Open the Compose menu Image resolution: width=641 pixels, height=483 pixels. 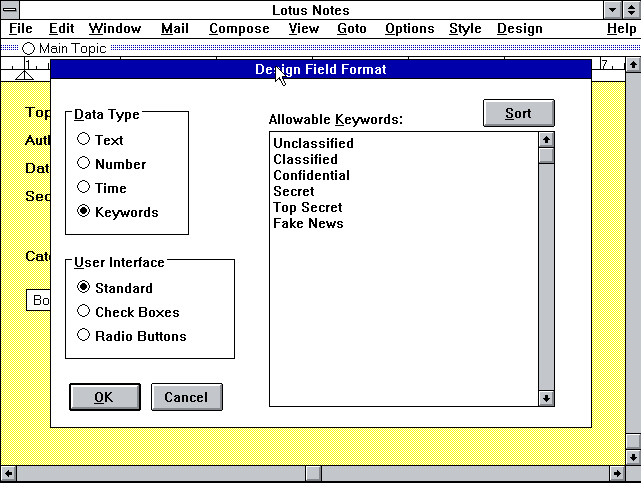238,29
